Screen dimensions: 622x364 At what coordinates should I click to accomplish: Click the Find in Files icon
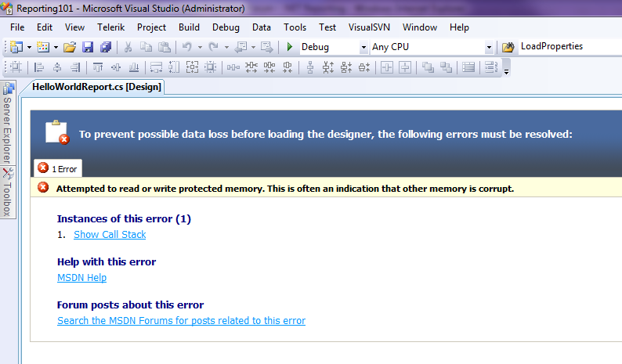click(508, 47)
